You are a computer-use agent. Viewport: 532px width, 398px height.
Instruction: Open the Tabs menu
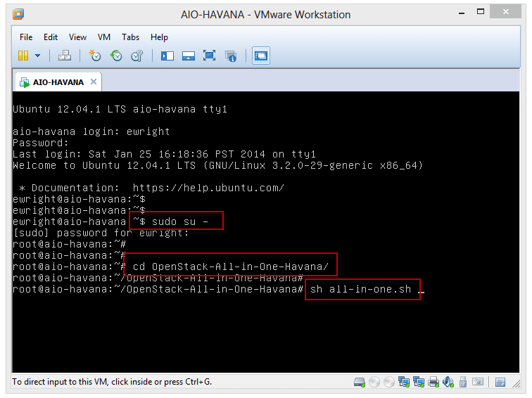tap(130, 37)
